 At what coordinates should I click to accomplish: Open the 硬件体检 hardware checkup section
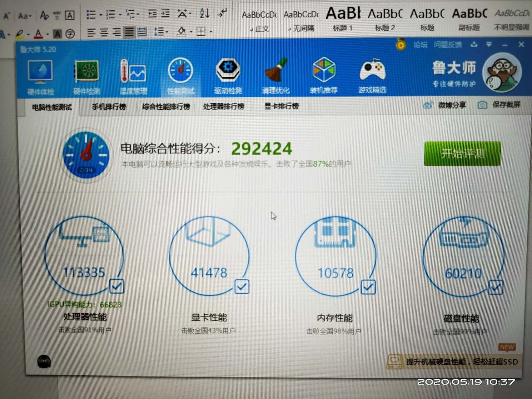coord(40,77)
